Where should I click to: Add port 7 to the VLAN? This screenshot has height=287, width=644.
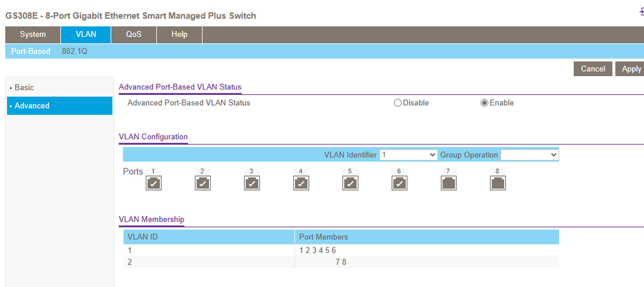tap(449, 184)
